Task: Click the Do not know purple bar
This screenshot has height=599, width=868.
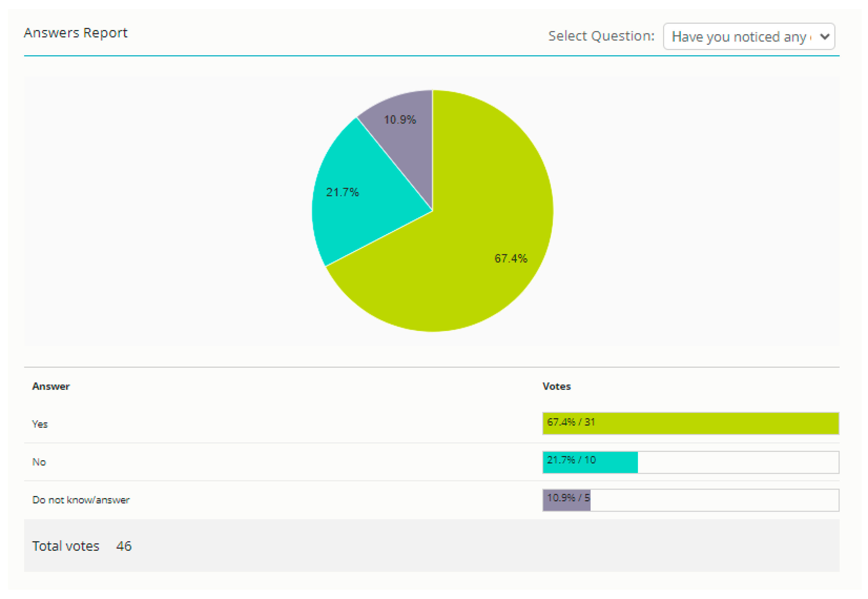Action: coord(567,500)
